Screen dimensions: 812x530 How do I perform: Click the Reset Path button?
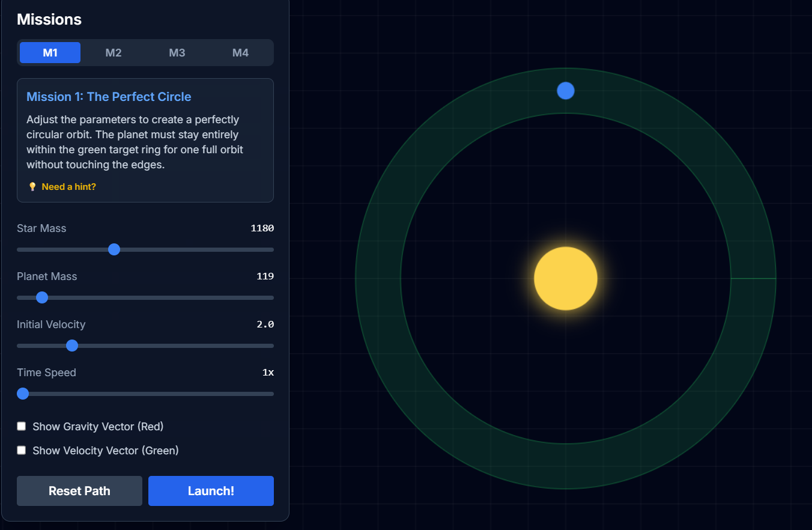click(79, 491)
